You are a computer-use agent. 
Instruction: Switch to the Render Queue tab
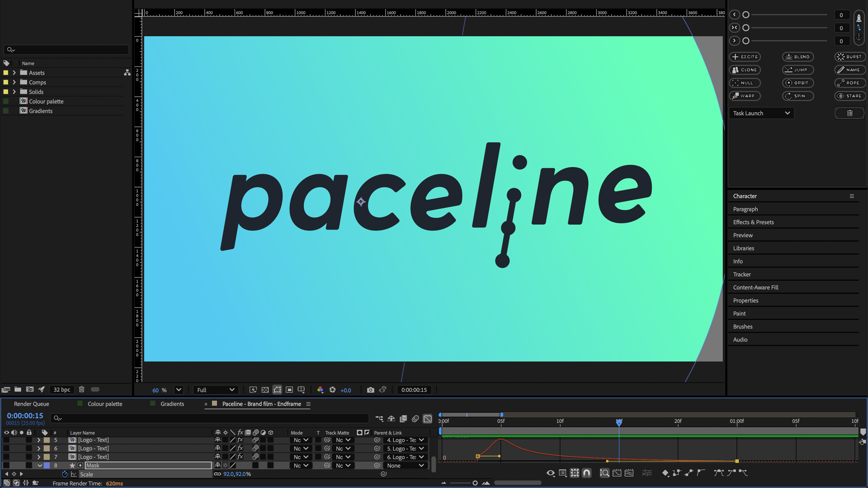point(31,404)
